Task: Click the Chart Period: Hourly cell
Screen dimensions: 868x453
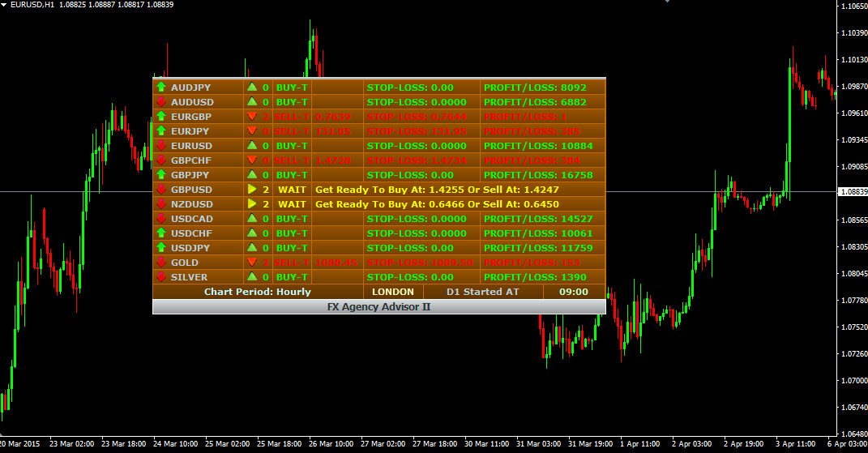Action: (x=258, y=292)
